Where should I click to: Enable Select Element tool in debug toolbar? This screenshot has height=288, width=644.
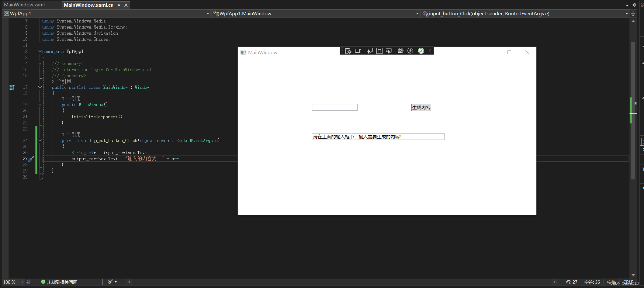click(369, 51)
